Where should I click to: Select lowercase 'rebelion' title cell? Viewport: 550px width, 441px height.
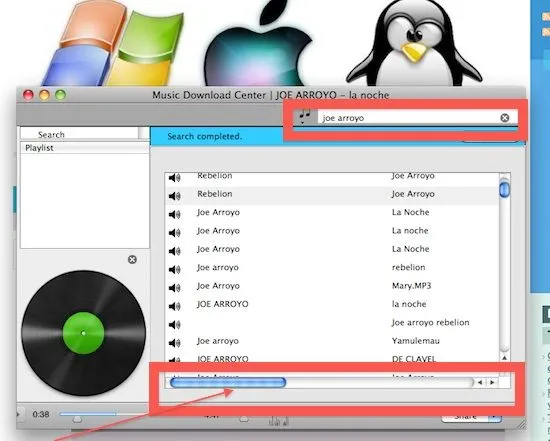(409, 267)
